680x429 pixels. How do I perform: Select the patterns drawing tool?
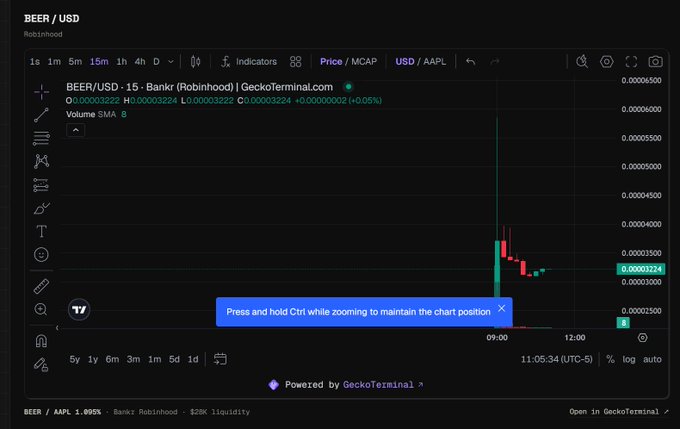click(42, 161)
